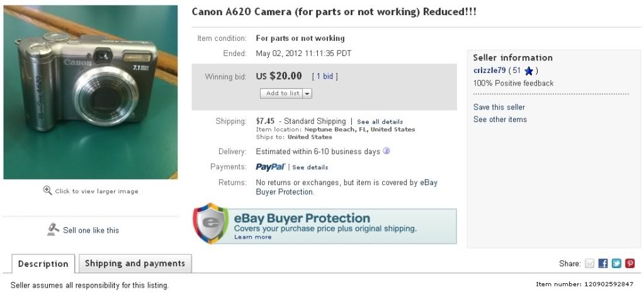Switch to the Description tab
The width and height of the screenshot is (644, 292).
tap(43, 264)
